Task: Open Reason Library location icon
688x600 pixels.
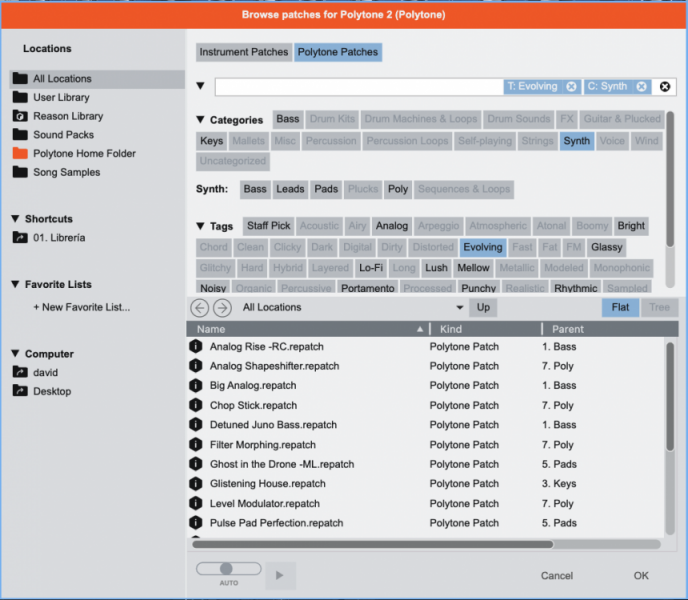Action: tap(20, 116)
